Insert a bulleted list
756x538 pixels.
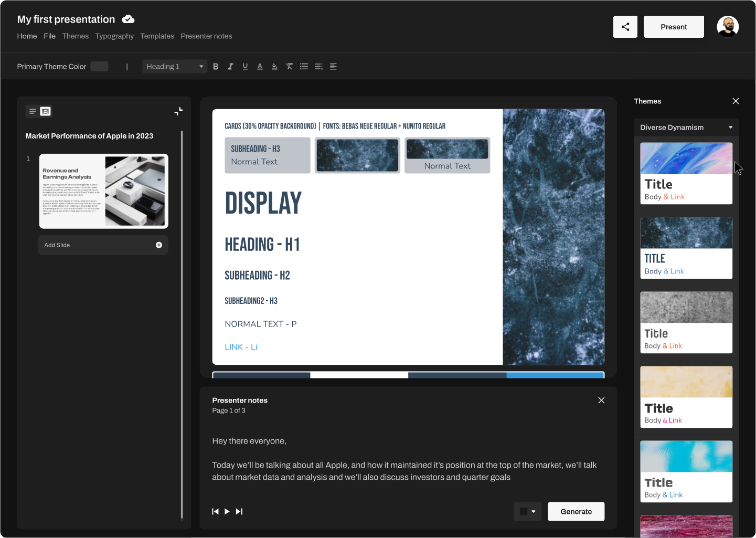304,67
